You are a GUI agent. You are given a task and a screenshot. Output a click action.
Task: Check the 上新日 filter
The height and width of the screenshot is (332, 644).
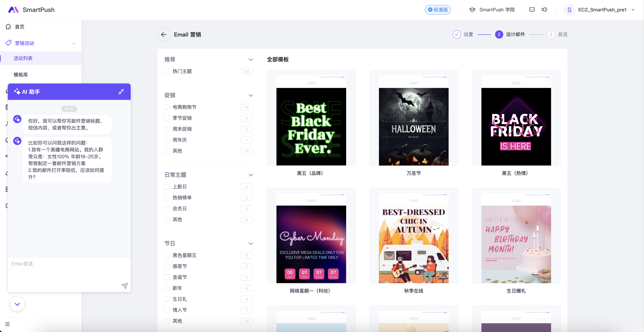167,187
